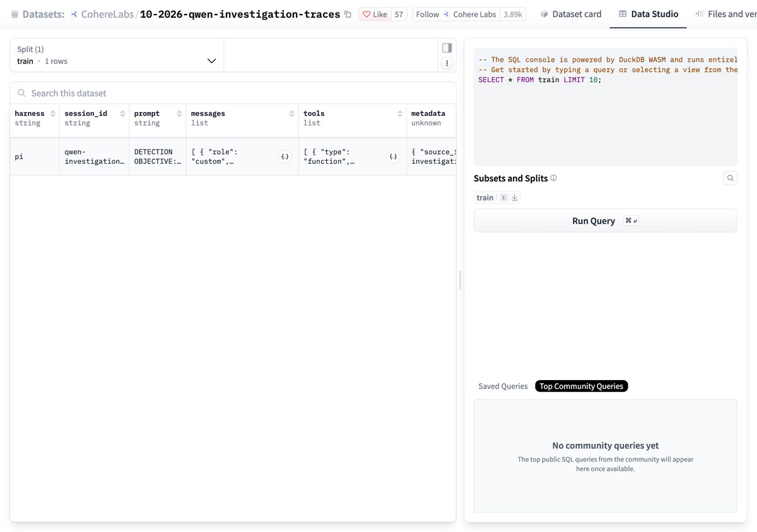Open the Files and versions tab
This screenshot has height=532, width=757.
pos(725,14)
